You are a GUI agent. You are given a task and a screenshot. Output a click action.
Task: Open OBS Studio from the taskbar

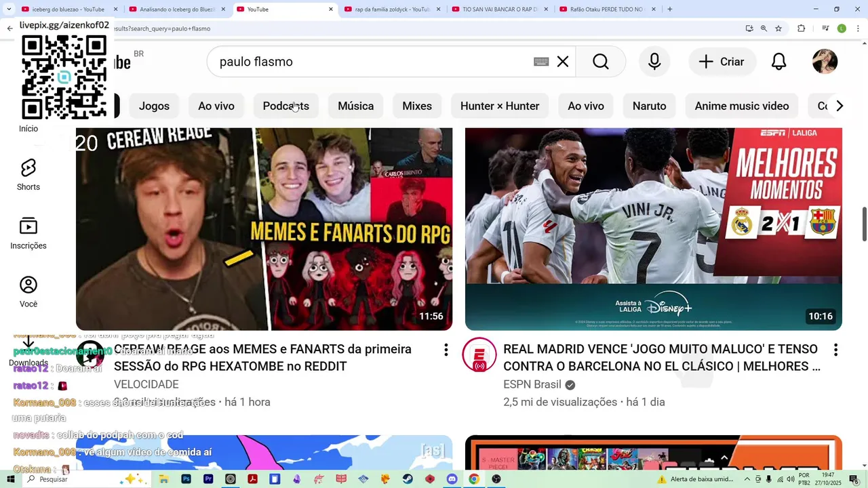496,479
